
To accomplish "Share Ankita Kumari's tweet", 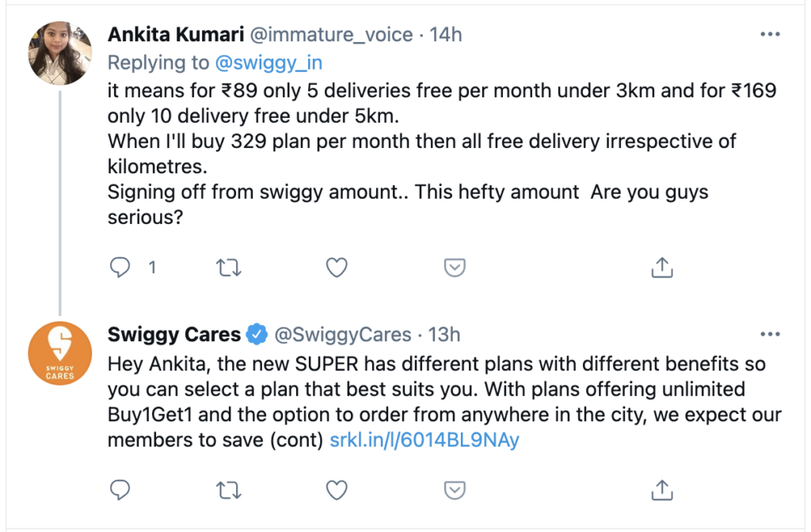I will (661, 268).
